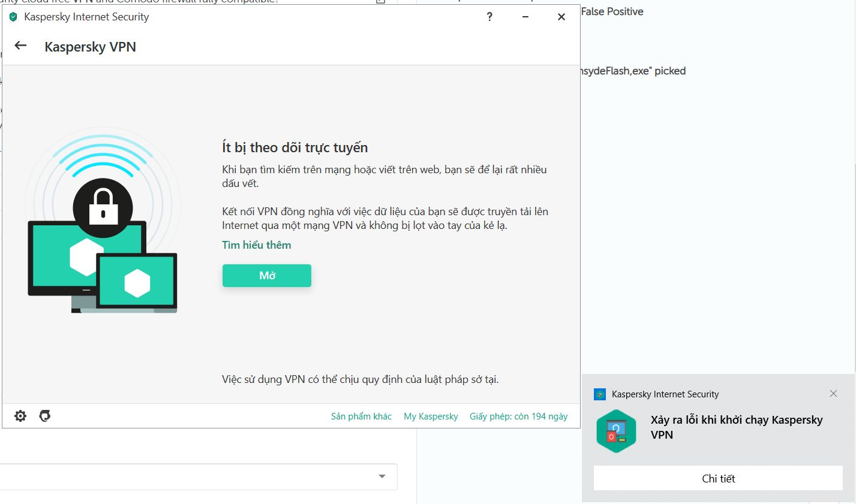The height and width of the screenshot is (504, 856).
Task: Click the False Positive text in background window
Action: (612, 11)
